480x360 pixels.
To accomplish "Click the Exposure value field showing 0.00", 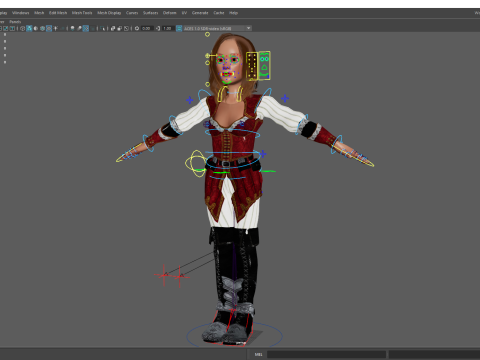I will pos(147,28).
